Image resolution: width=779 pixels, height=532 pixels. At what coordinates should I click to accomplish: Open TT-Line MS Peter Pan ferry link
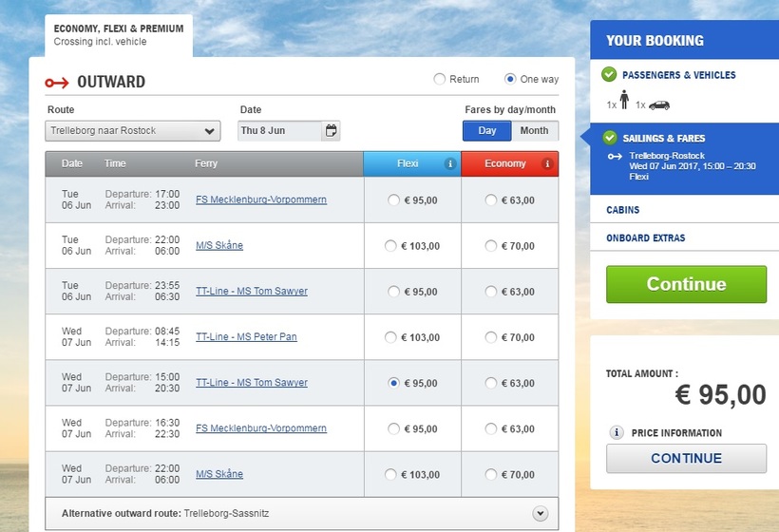point(246,337)
